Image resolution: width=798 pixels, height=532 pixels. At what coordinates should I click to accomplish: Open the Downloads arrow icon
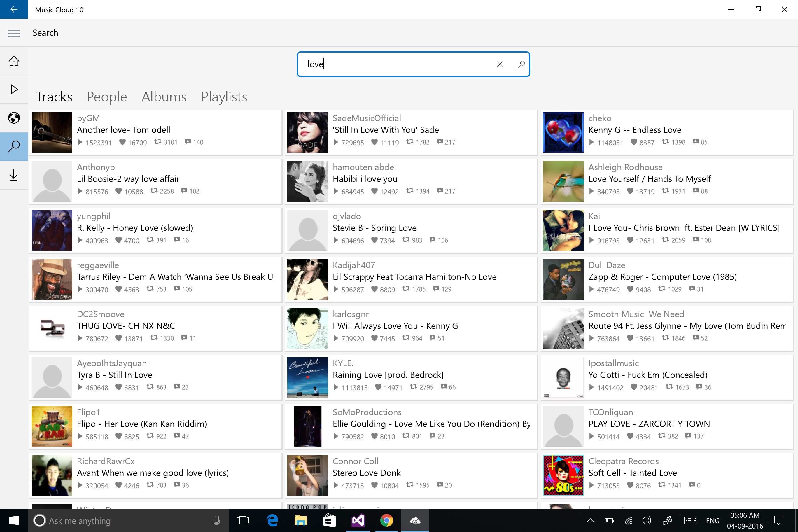tap(14, 175)
